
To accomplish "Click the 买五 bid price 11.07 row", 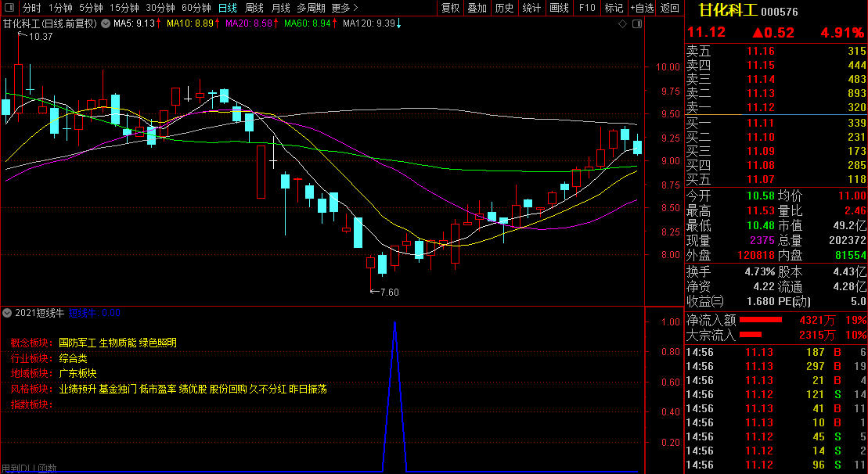I will tap(776, 179).
